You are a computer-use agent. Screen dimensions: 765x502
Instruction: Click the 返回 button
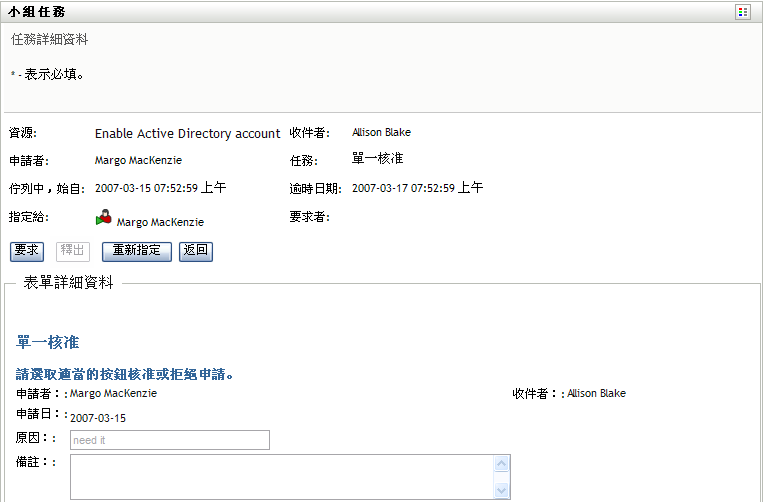(195, 250)
